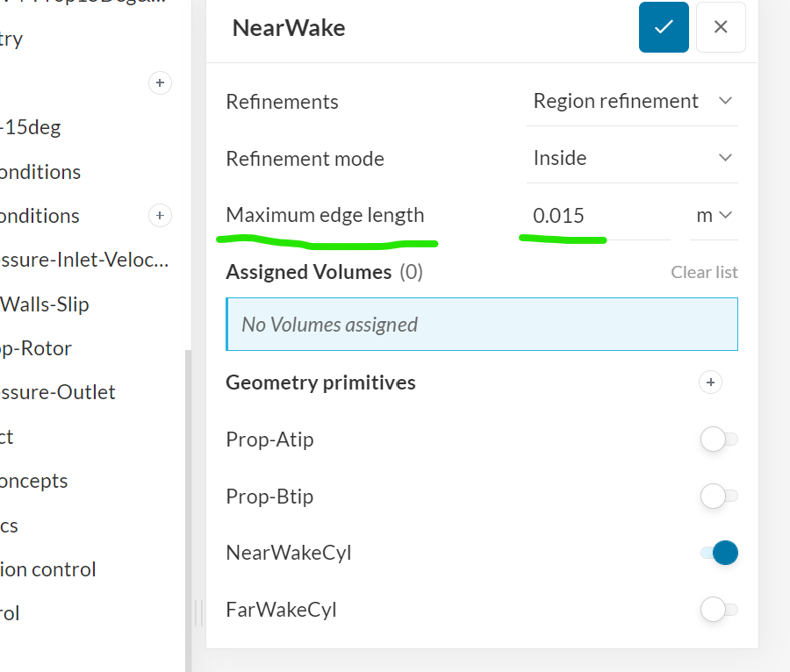The image size is (790, 672).
Task: Select the Pressure-Outlet boundary condition
Action: pyautogui.click(x=58, y=392)
